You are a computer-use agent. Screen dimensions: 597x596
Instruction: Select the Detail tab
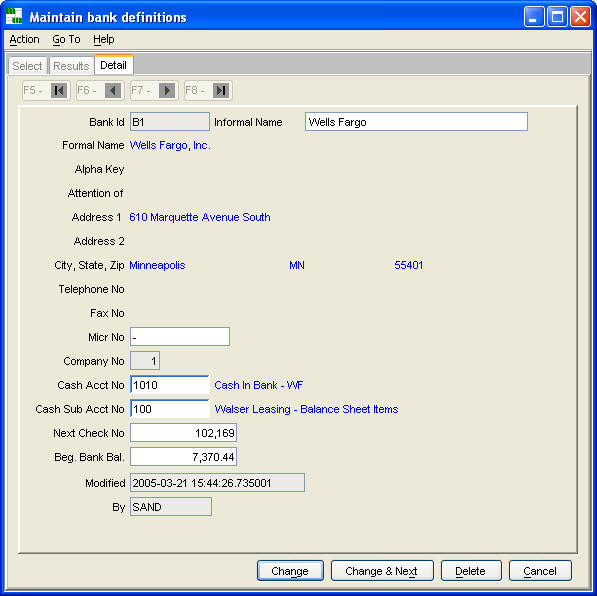(113, 65)
